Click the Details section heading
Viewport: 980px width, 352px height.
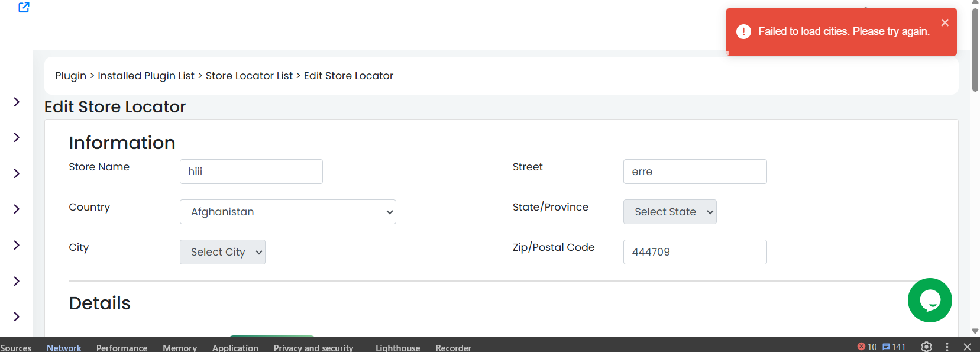coord(99,303)
